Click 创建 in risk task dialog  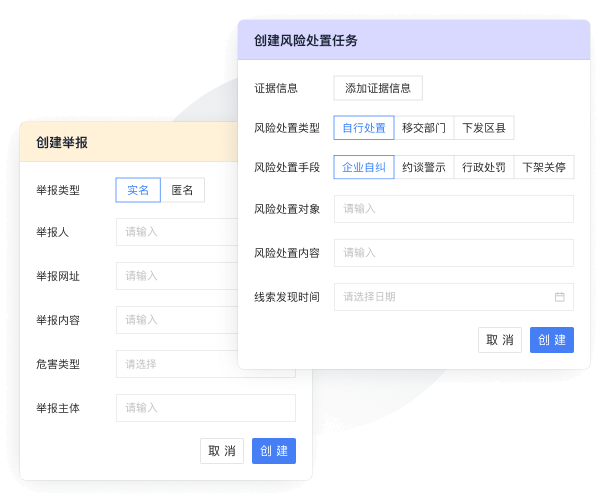[x=552, y=340]
